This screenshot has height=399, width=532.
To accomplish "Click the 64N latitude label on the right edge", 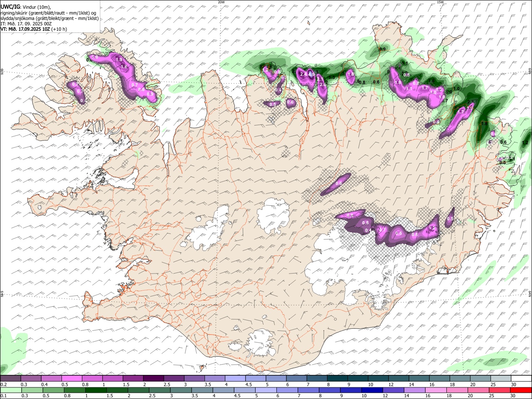I will 530,293.
